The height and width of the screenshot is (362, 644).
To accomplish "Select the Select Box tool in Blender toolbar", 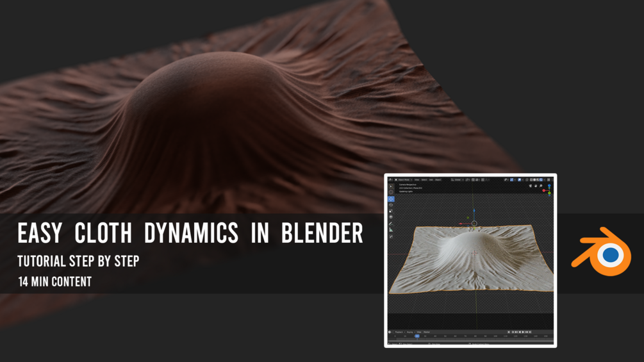I will click(391, 186).
